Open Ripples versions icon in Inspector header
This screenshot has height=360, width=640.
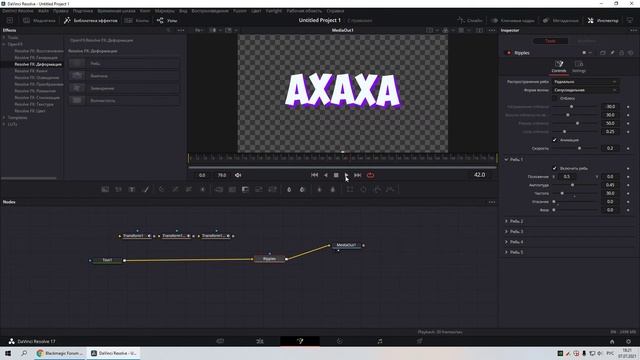[x=603, y=53]
